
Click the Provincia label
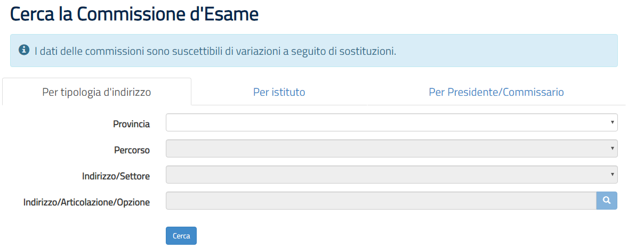[131, 124]
